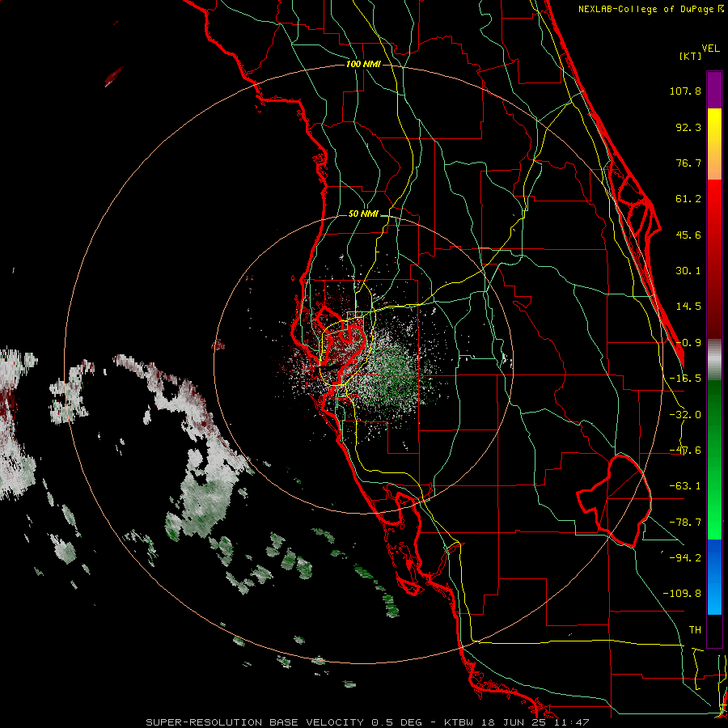
Task: Pick the purple segment atop the color bar
Action: coord(714,90)
